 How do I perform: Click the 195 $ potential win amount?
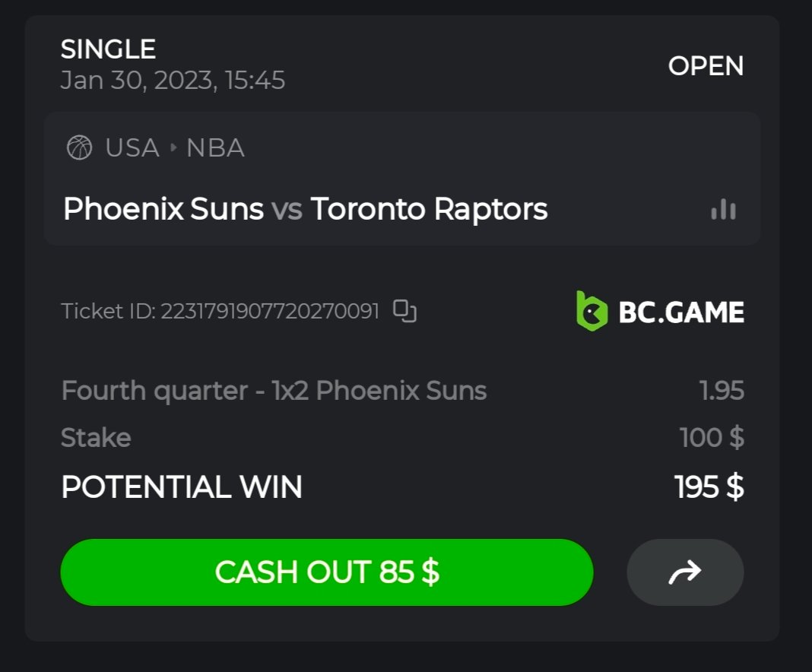point(709,487)
